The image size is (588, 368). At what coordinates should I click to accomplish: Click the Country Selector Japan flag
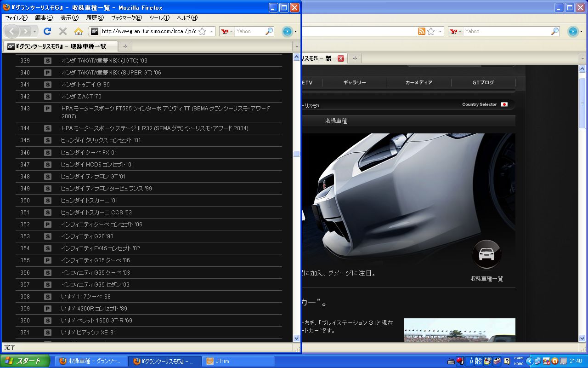[504, 104]
